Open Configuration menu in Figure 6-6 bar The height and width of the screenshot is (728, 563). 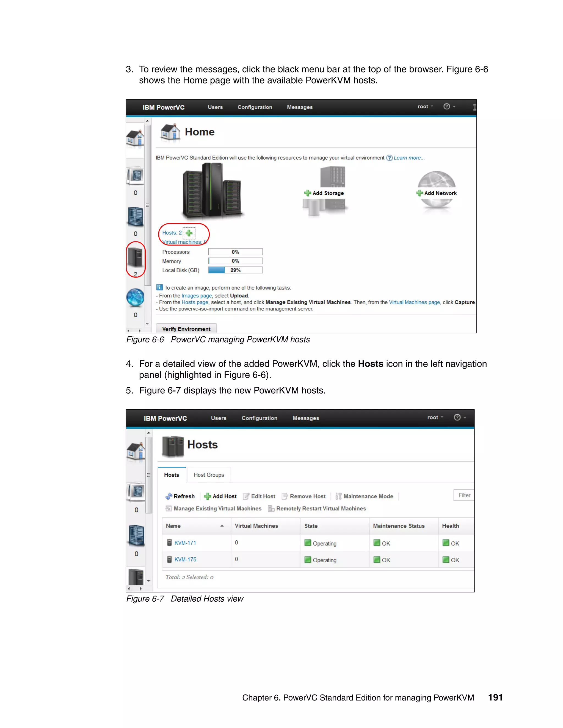[255, 107]
